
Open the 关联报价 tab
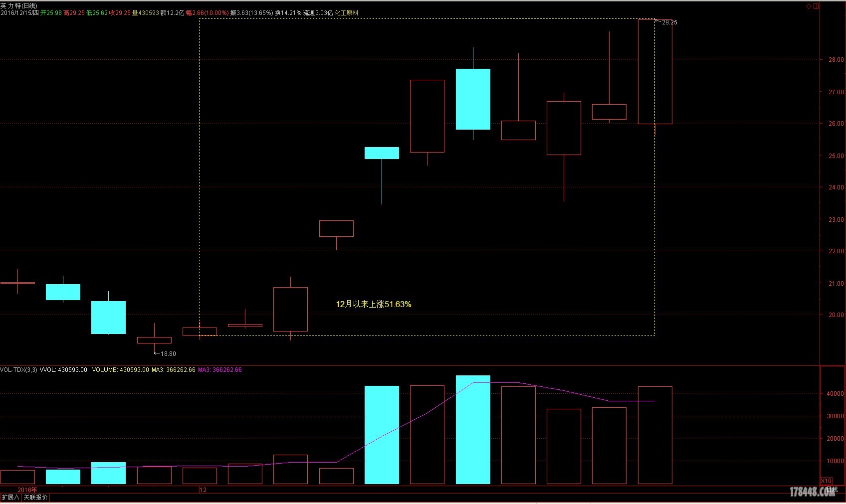tap(36, 498)
